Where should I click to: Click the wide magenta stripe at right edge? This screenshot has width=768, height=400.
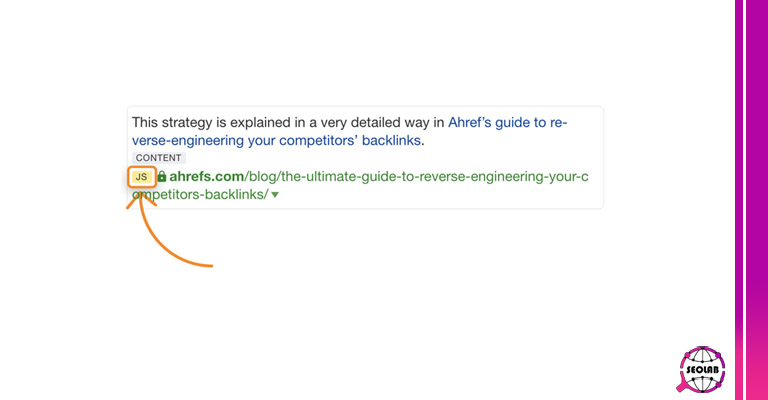757,200
